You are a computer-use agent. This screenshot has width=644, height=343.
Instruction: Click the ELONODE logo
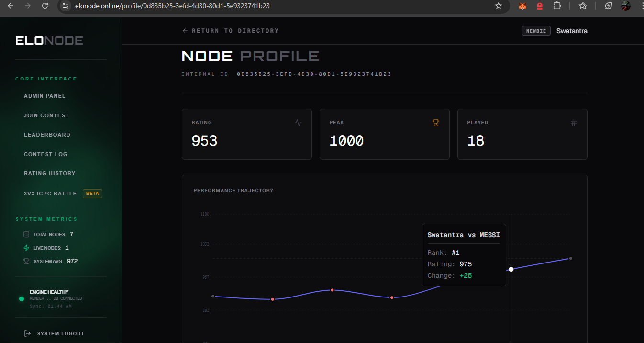49,40
